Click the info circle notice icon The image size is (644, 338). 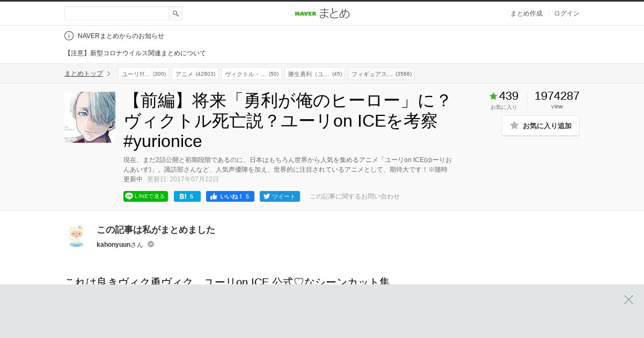(69, 36)
